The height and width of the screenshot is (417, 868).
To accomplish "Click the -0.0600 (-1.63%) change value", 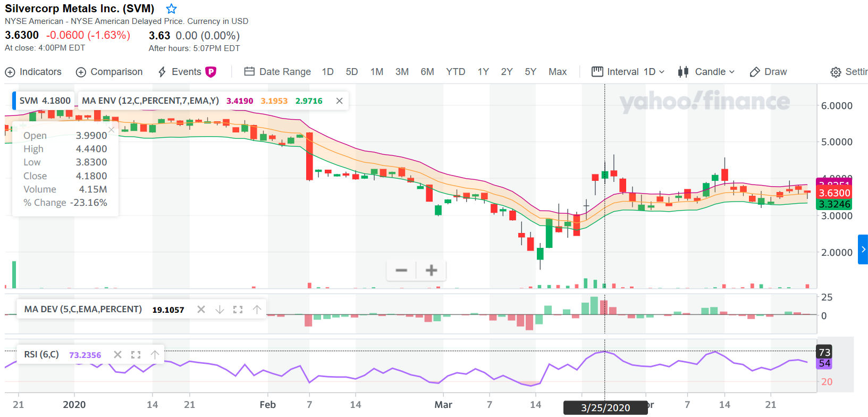I will (x=88, y=35).
